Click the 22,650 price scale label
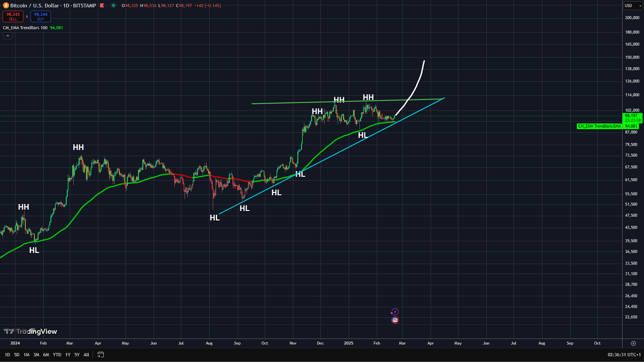The height and width of the screenshot is (362, 644). click(x=632, y=317)
